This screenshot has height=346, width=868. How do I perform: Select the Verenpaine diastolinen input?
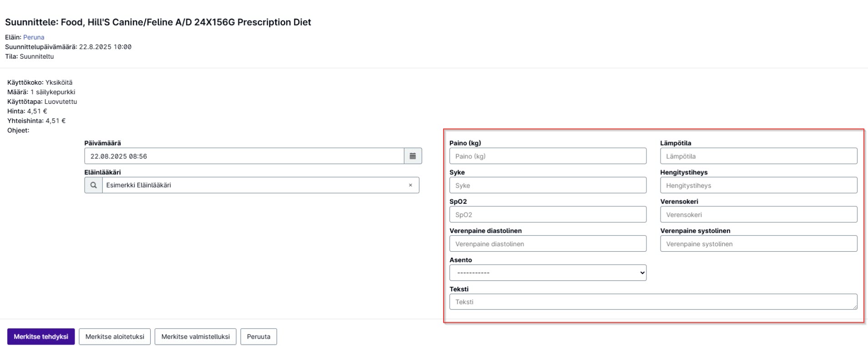click(548, 244)
